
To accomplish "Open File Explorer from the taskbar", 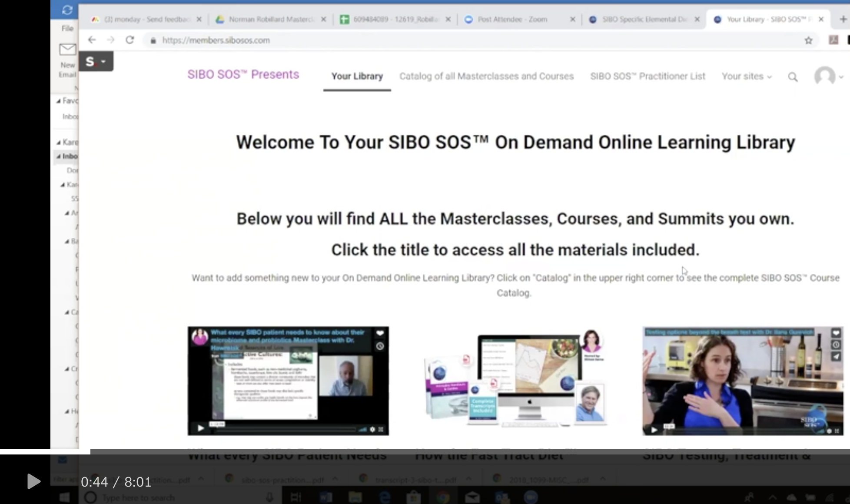I will pos(355,497).
